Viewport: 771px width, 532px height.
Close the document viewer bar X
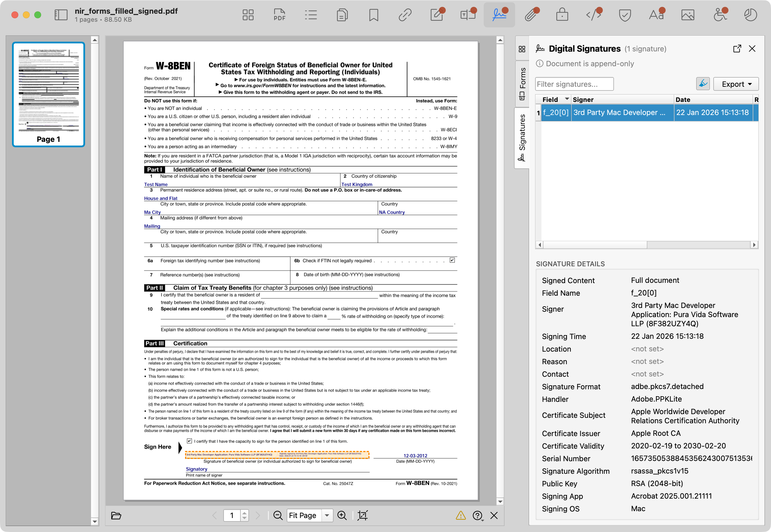point(494,515)
